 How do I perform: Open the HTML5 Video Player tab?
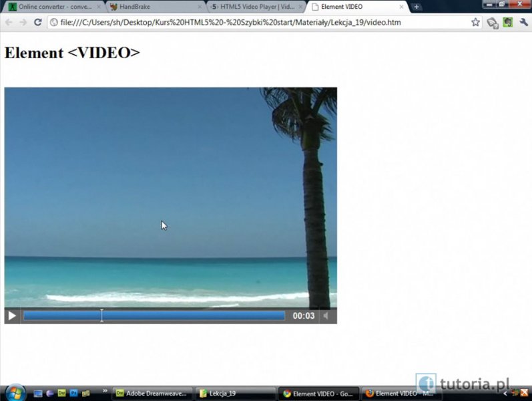[255, 7]
